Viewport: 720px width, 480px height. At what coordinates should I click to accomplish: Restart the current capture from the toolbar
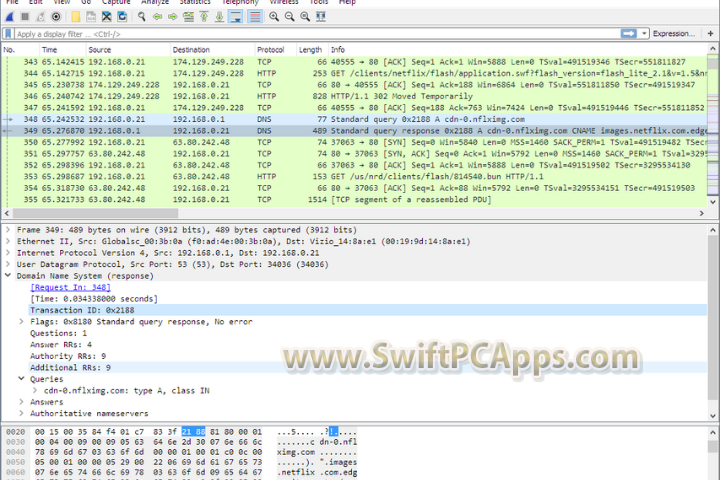[40, 17]
